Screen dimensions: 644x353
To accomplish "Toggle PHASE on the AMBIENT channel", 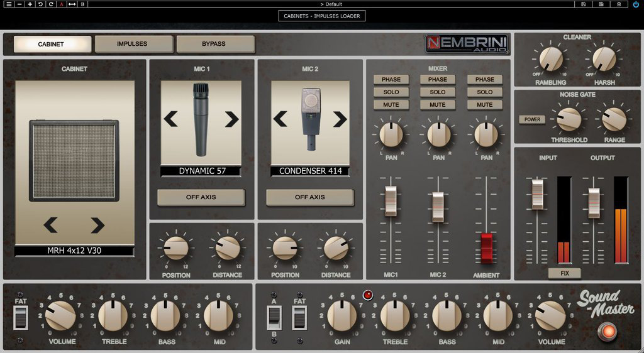I will (x=485, y=80).
